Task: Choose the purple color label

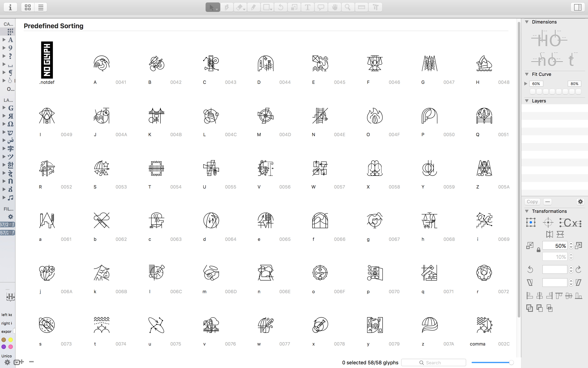Action: coord(4,347)
